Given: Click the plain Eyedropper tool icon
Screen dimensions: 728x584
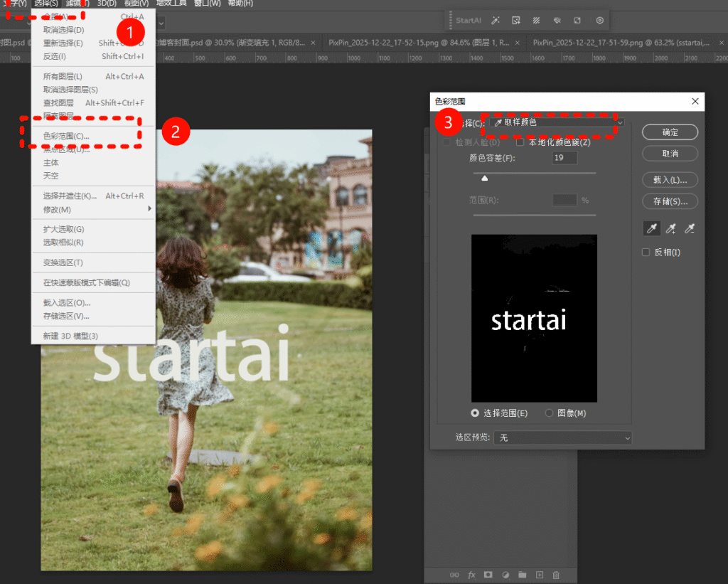Looking at the screenshot, I should pos(651,228).
